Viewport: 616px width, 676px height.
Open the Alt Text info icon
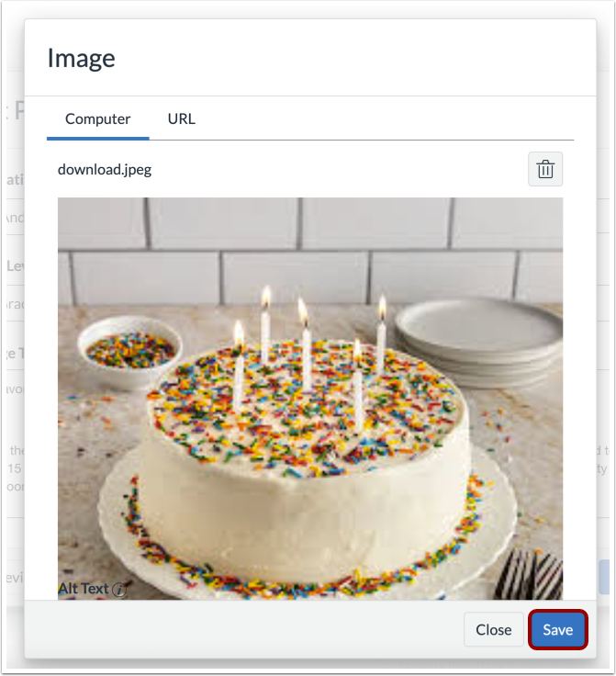119,590
